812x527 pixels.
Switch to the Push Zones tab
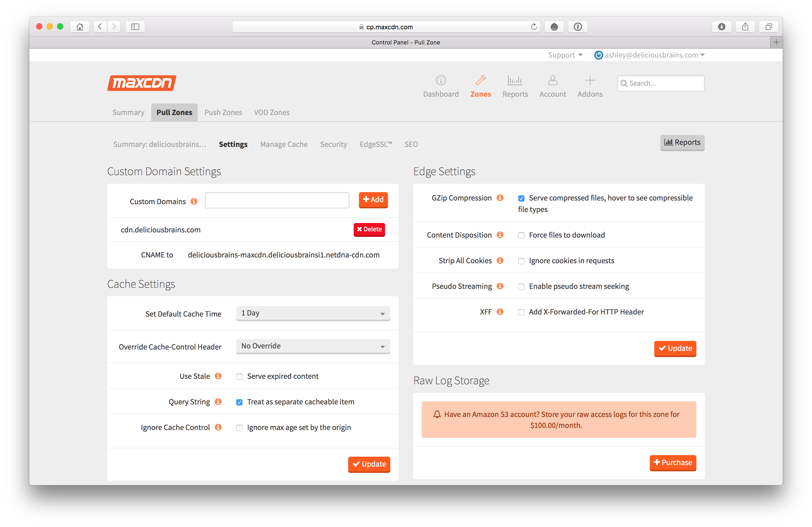(223, 112)
